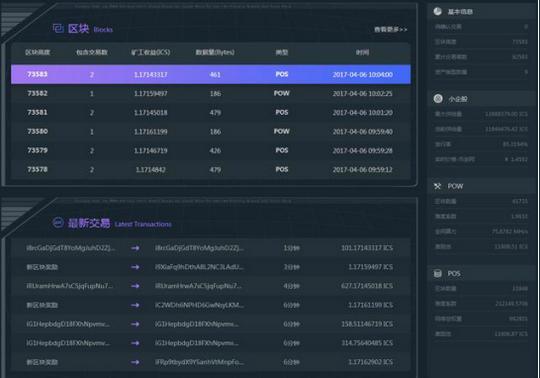The height and width of the screenshot is (378, 540).
Task: Click data size 426 in block 73579 row
Action: (215, 150)
